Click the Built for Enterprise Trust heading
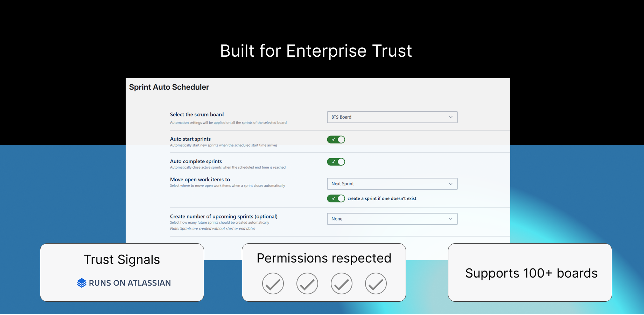This screenshot has height=315, width=644. coord(316,51)
